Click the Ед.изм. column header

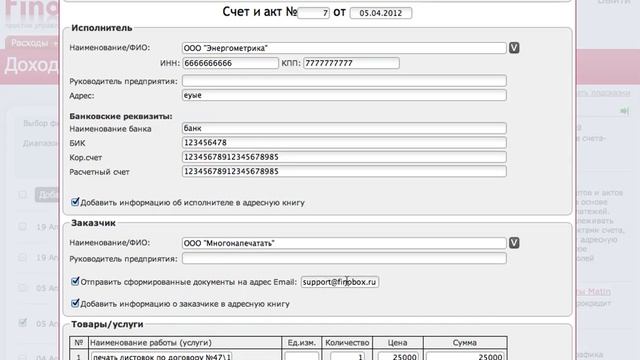tap(301, 343)
